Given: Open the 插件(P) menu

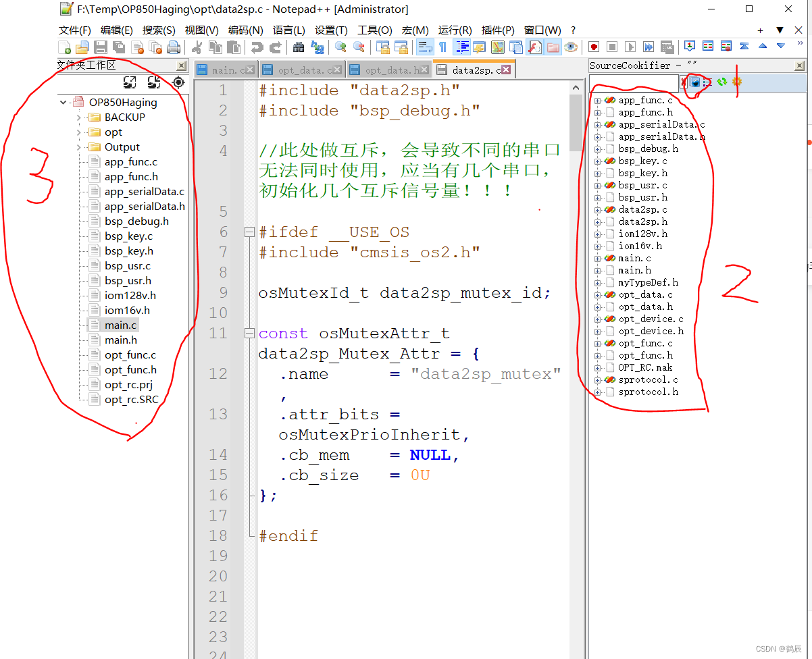Looking at the screenshot, I should (x=498, y=30).
